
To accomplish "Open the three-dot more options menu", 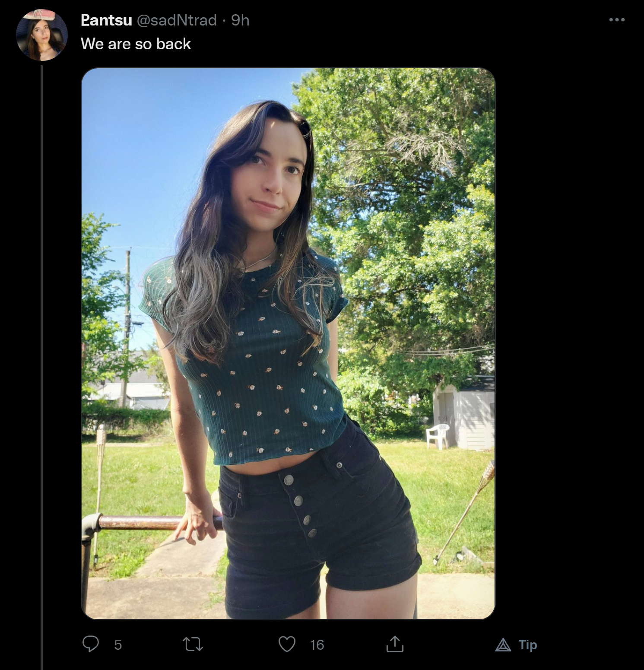I will [617, 20].
